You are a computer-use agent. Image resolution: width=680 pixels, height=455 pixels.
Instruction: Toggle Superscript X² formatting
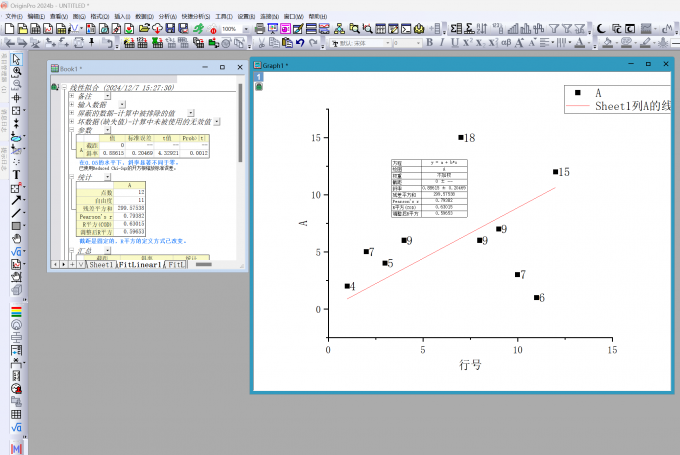[x=467, y=43]
